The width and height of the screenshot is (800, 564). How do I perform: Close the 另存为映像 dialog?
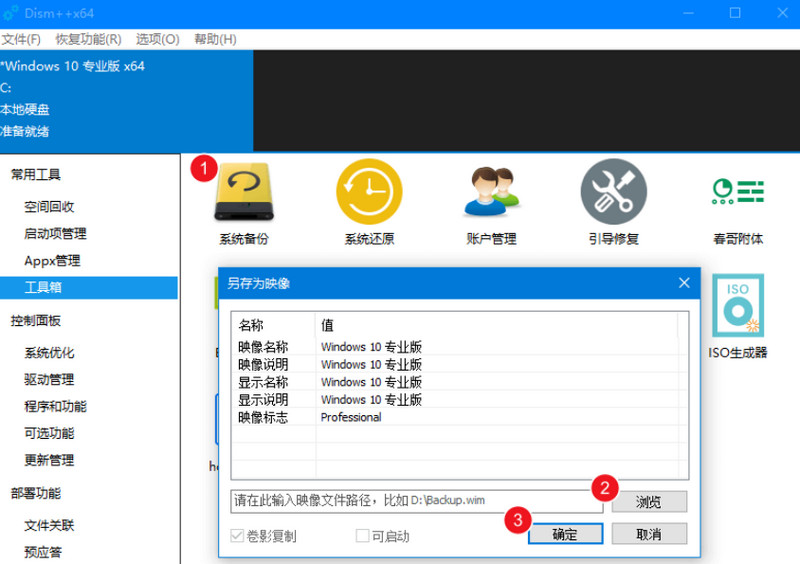coord(684,283)
